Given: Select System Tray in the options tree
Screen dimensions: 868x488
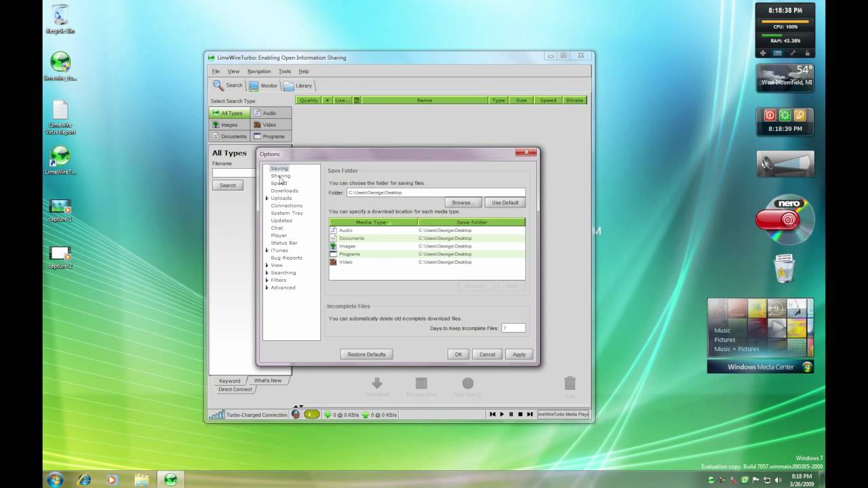Looking at the screenshot, I should (287, 213).
